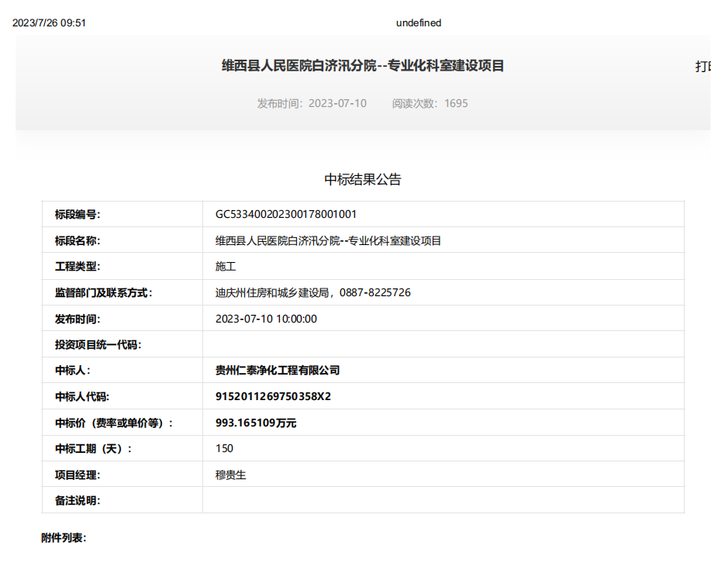
Task: Click the empty 备注说明 remarks cell
Action: point(443,501)
